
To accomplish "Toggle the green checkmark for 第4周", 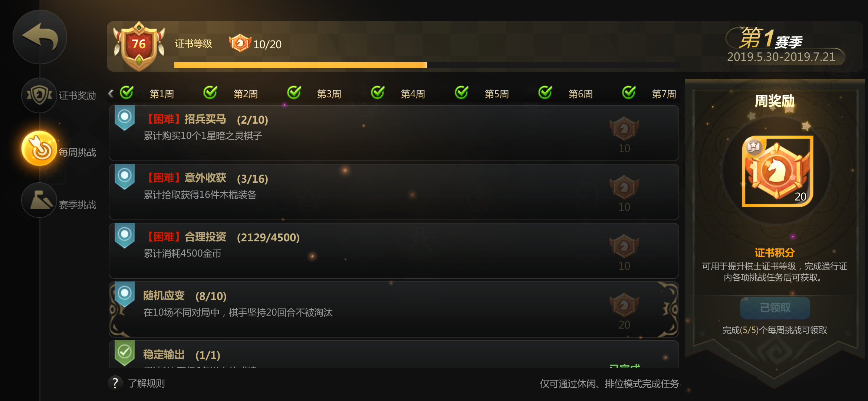I will click(378, 92).
